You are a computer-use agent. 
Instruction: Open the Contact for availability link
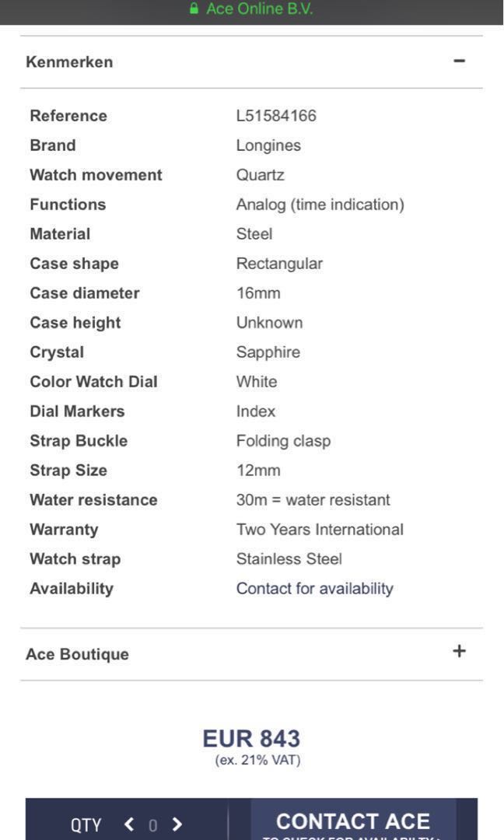(x=314, y=589)
